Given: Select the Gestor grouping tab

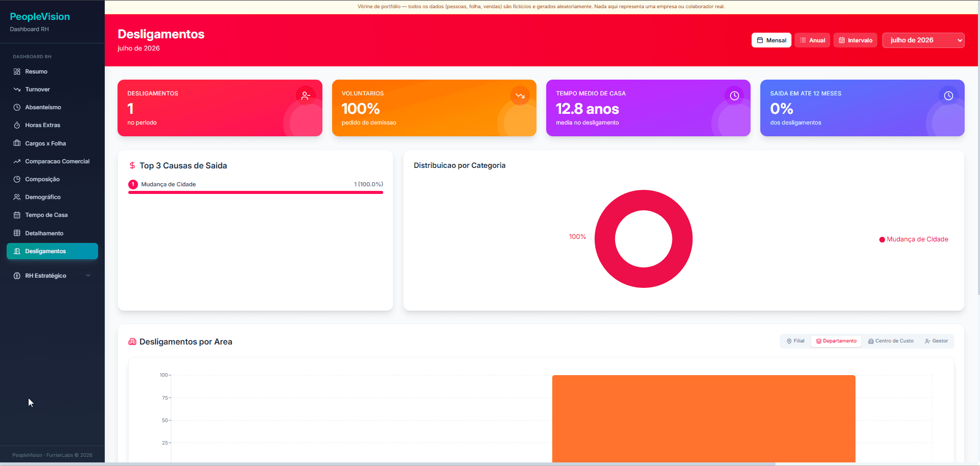Looking at the screenshot, I should coord(936,341).
